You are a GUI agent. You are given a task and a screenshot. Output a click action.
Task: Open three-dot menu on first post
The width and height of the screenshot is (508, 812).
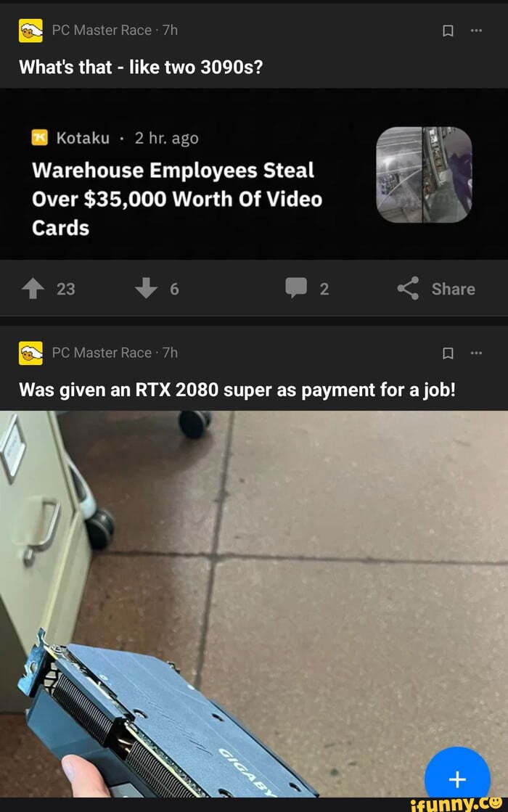pyautogui.click(x=476, y=30)
